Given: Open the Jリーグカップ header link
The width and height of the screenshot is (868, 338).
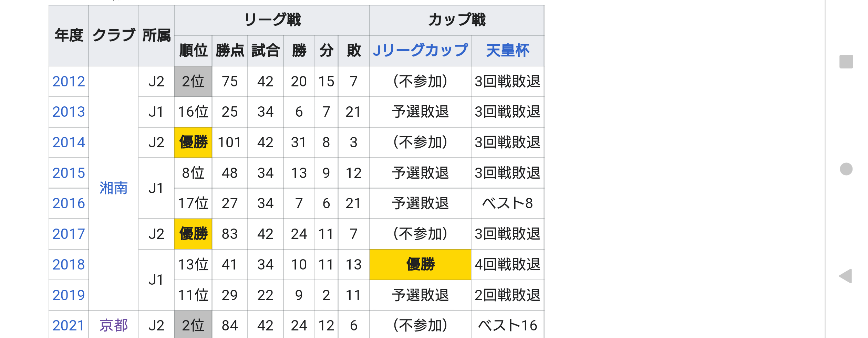Looking at the screenshot, I should click(420, 51).
